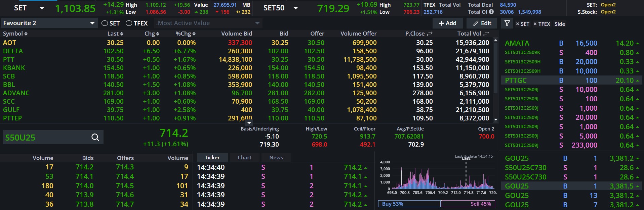Open the SET index dropdown

42,8
